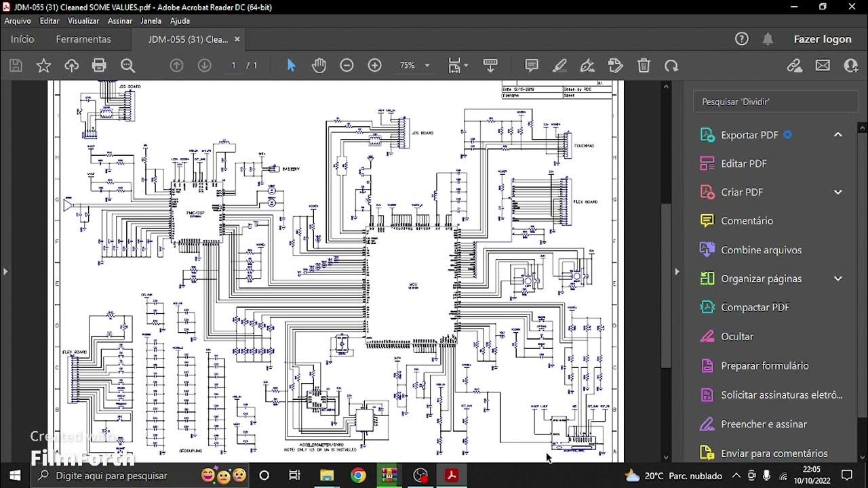The height and width of the screenshot is (488, 868).
Task: Close the JDM-055 document tab
Action: (237, 39)
